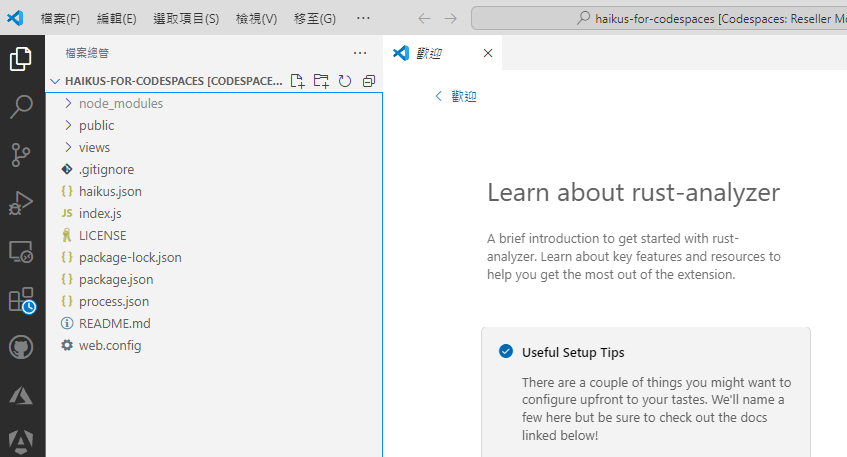Click the Learn about rust-analyzer heading
847x457 pixels.
coord(634,192)
